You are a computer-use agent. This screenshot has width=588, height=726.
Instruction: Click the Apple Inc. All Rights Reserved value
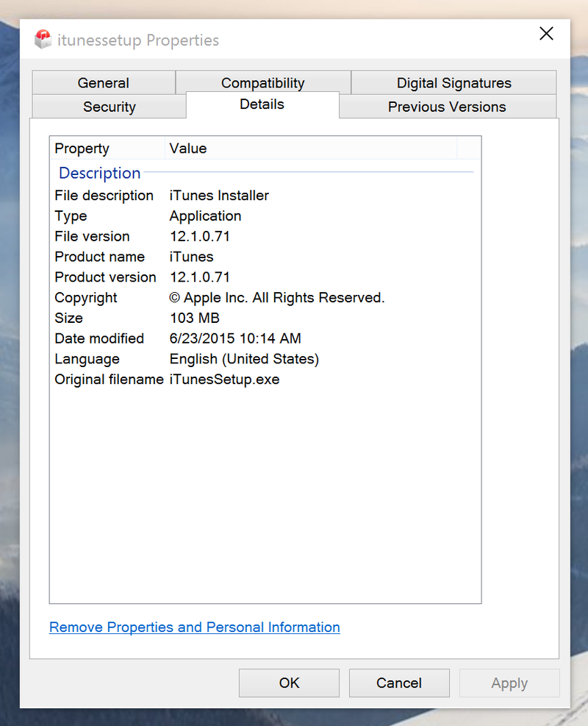pyautogui.click(x=277, y=297)
